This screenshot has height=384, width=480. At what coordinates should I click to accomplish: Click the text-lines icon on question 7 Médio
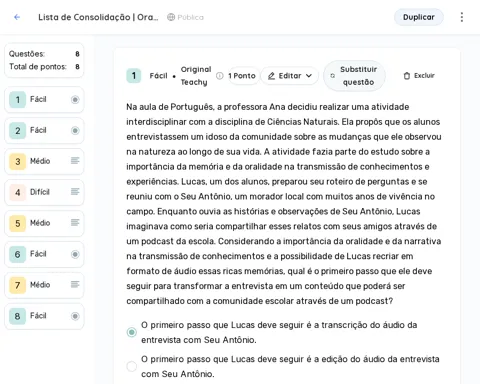(x=75, y=284)
